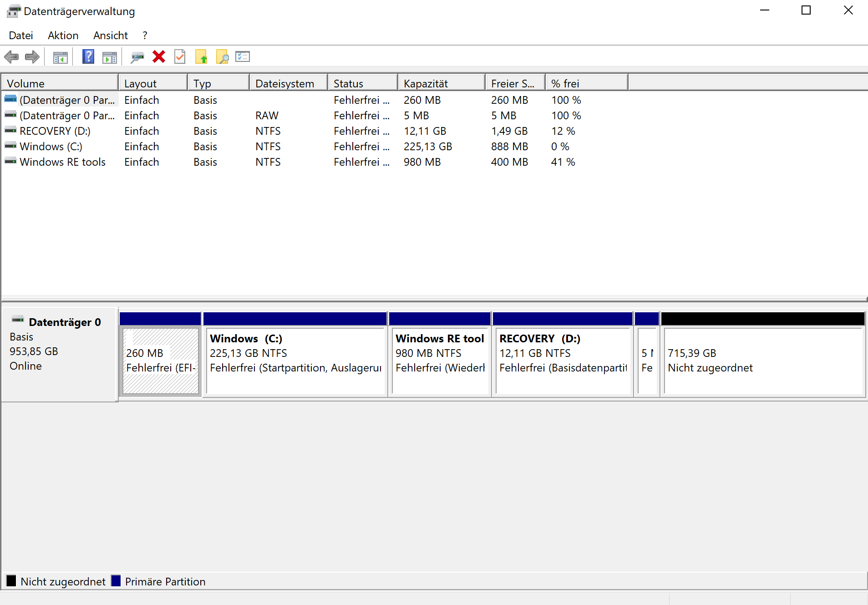
Task: Click the drive connection toolbar icon
Action: pos(137,57)
